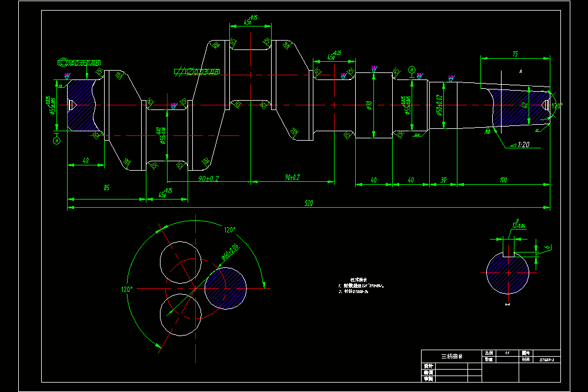Select the datum B circle symbol
Screen dimensions: 588x392
coord(412,70)
